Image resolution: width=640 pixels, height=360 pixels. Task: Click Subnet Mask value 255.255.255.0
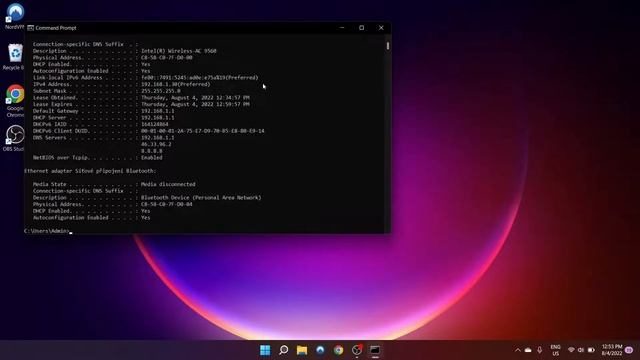tap(160, 91)
